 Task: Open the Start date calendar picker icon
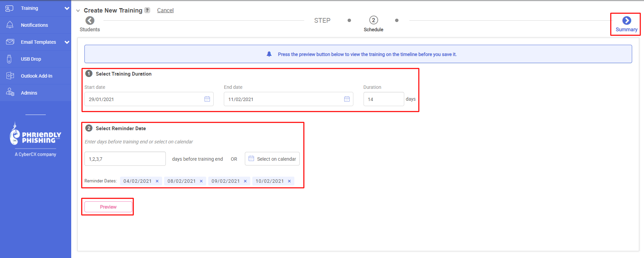point(207,99)
